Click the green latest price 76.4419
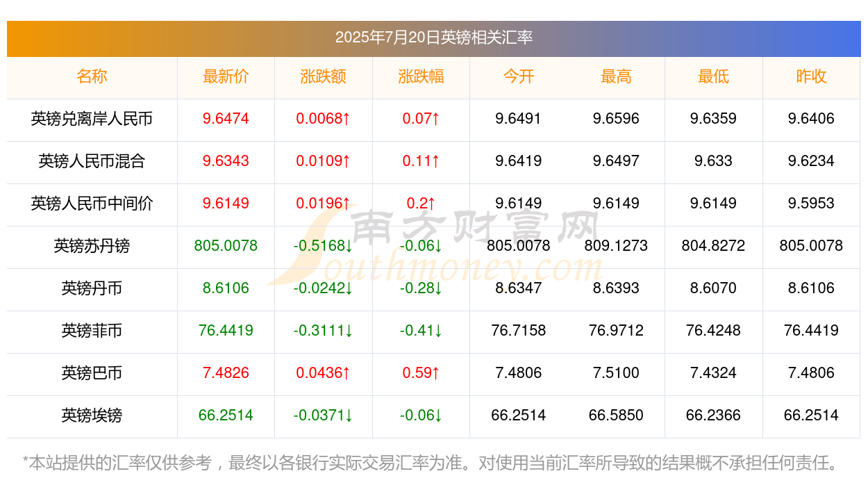The height and width of the screenshot is (485, 868). (x=226, y=331)
